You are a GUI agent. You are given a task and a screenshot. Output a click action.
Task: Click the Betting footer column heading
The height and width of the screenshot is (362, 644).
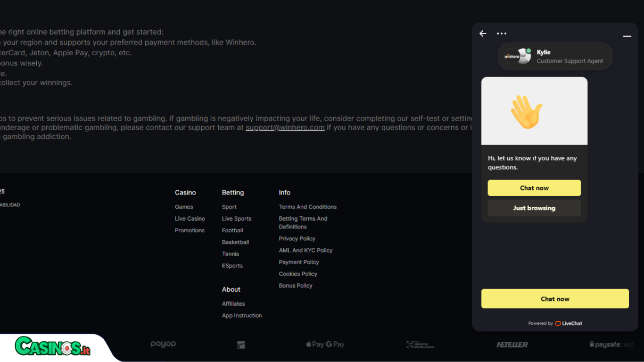coord(233,192)
